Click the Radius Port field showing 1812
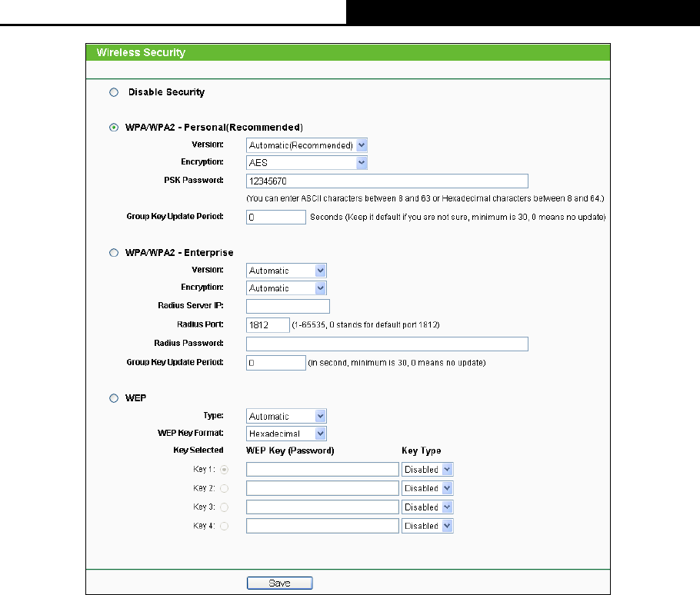 (x=268, y=325)
